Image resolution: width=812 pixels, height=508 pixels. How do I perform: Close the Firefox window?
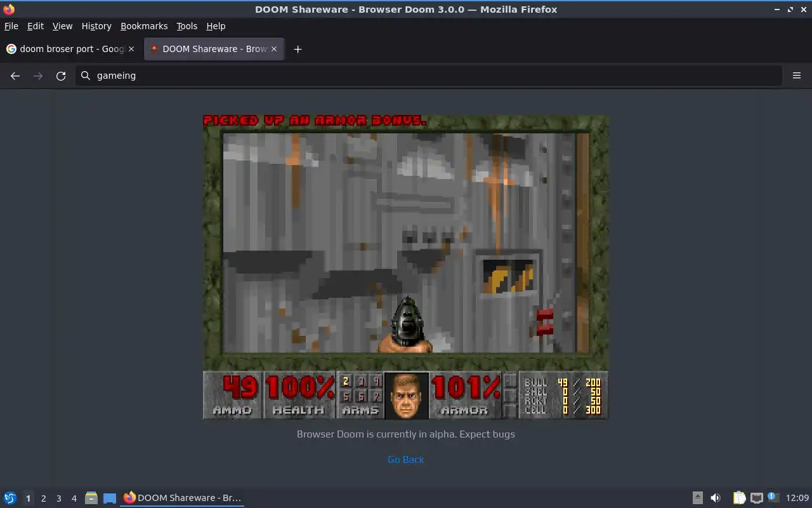(803, 10)
